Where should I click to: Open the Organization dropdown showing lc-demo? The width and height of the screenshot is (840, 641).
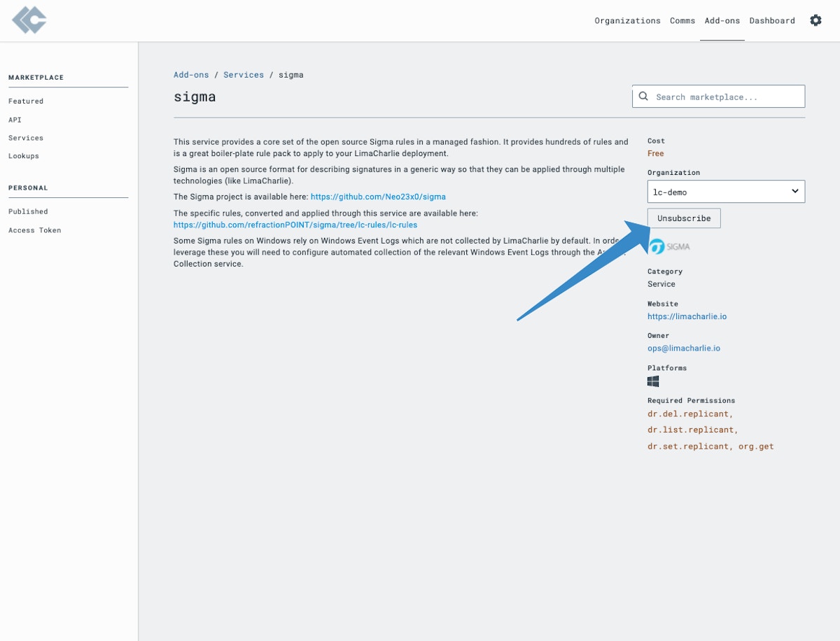click(726, 192)
